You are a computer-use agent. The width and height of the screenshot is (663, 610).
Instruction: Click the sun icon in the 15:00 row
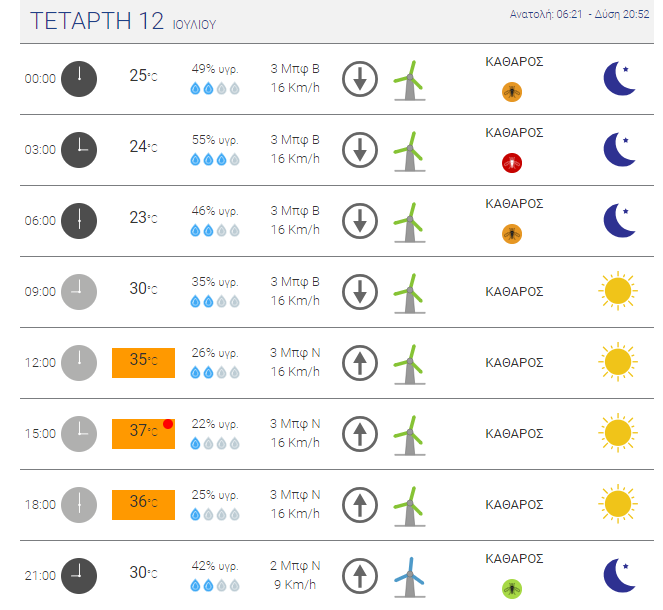(x=618, y=433)
